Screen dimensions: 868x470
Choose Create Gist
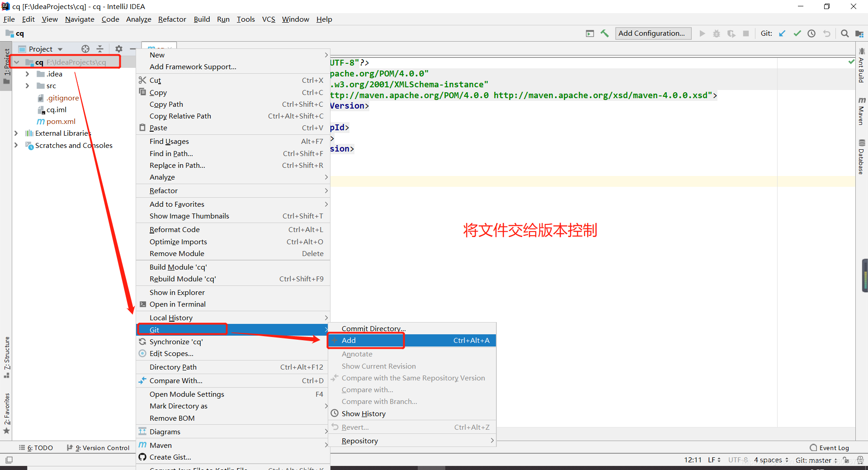click(233, 457)
